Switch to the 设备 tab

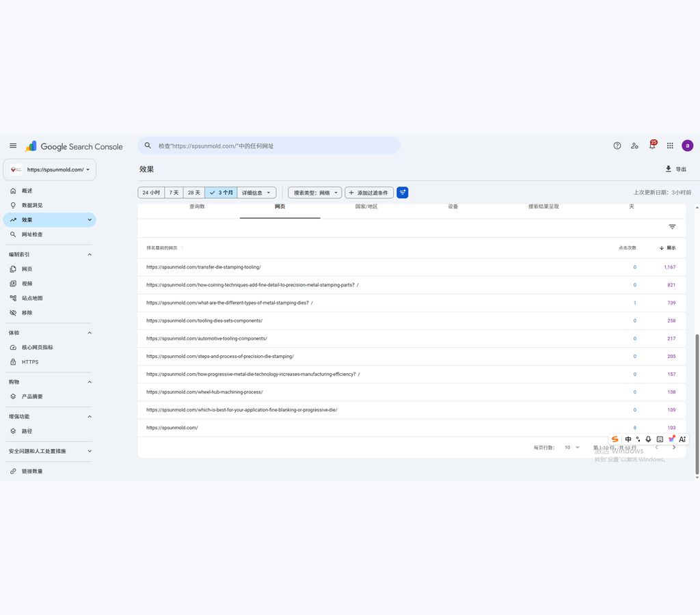click(x=453, y=207)
